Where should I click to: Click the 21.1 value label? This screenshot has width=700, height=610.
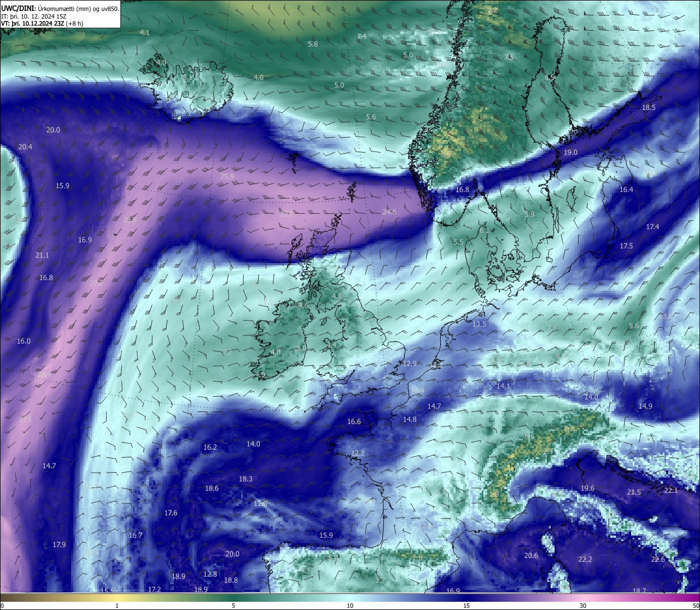(42, 255)
